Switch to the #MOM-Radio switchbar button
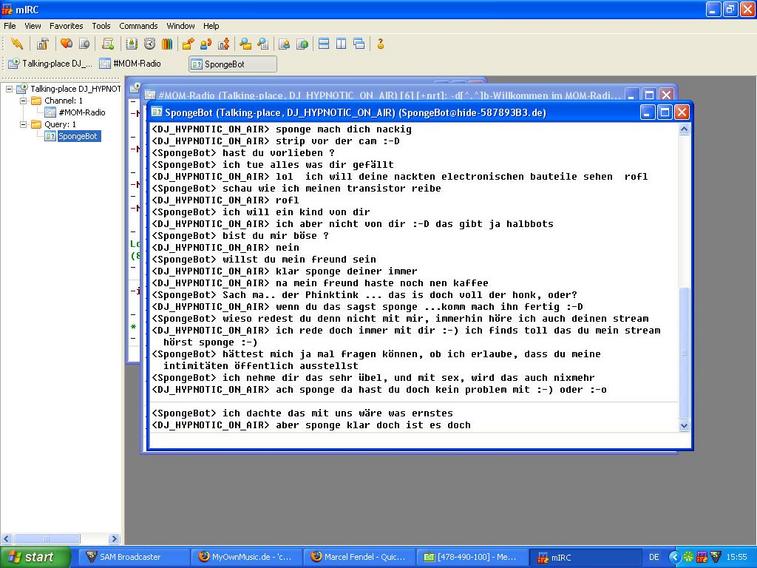 [130, 64]
